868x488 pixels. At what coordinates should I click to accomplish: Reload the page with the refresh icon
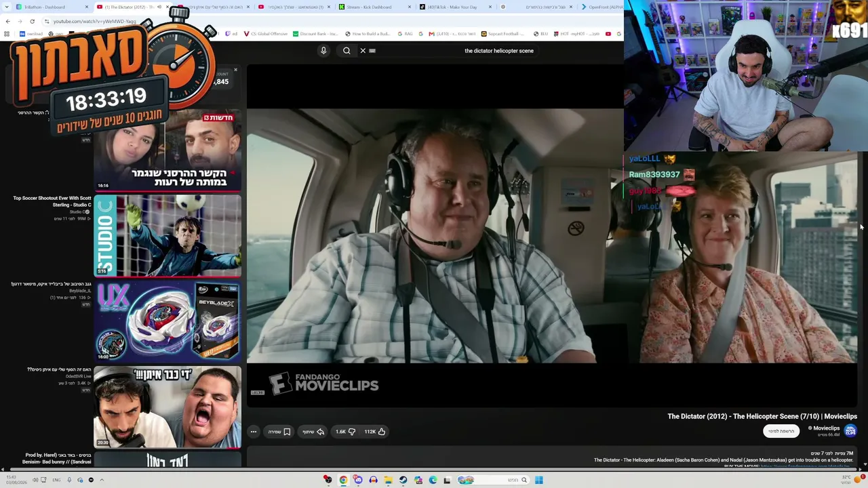32,21
